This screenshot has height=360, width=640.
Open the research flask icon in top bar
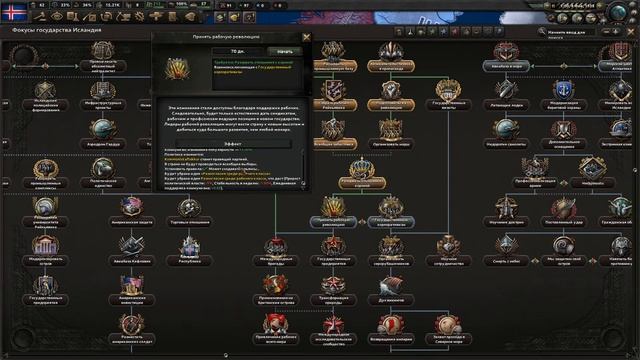pos(73,17)
